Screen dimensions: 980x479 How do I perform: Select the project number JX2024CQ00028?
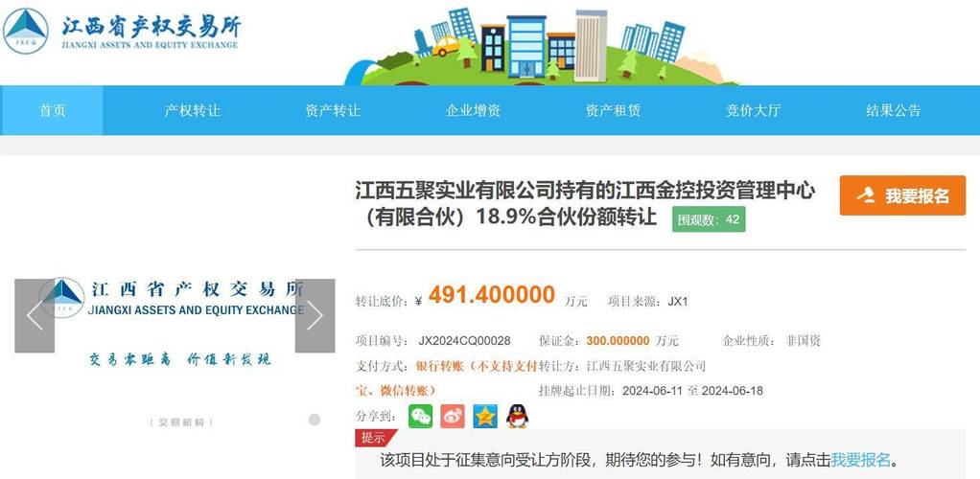464,341
